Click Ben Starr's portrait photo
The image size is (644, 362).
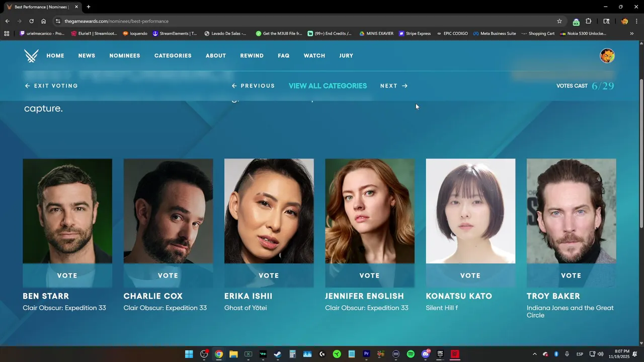pyautogui.click(x=67, y=211)
